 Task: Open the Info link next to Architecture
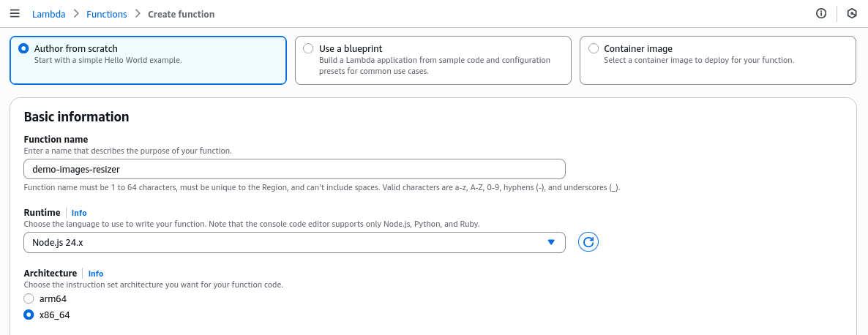click(96, 274)
